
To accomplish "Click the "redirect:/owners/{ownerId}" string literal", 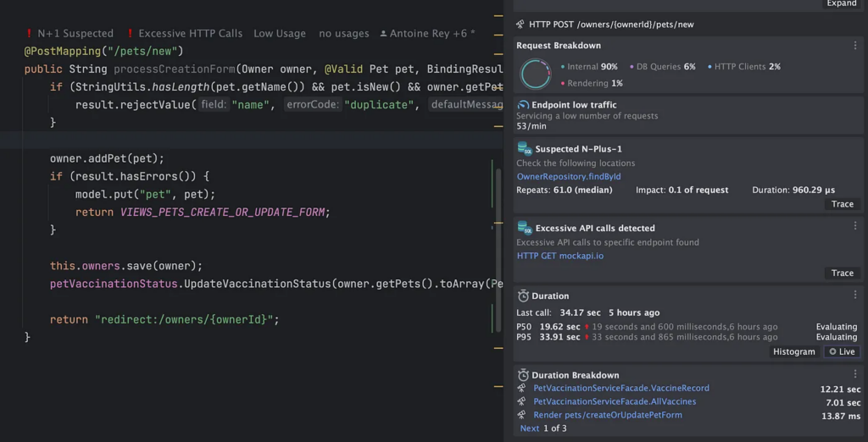I will click(184, 320).
